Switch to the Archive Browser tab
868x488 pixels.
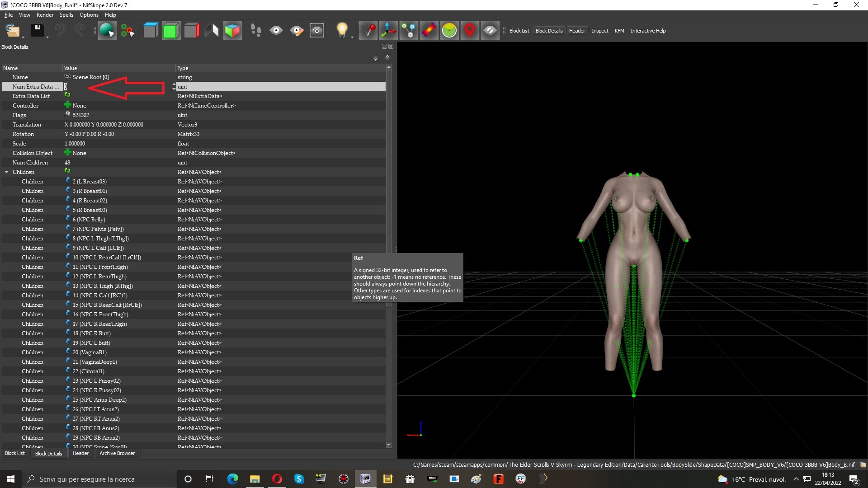tap(117, 453)
